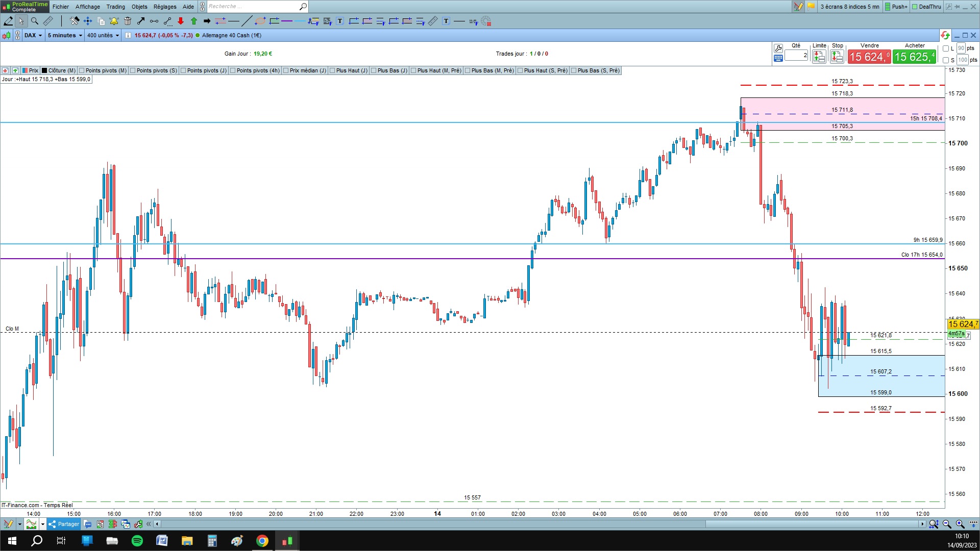Open the Trading menu

pos(115,7)
